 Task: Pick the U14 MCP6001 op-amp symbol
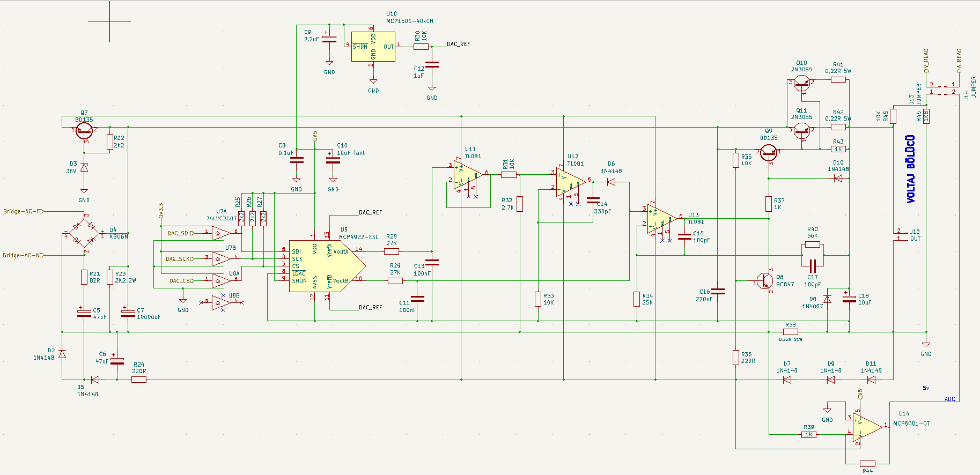[x=866, y=427]
